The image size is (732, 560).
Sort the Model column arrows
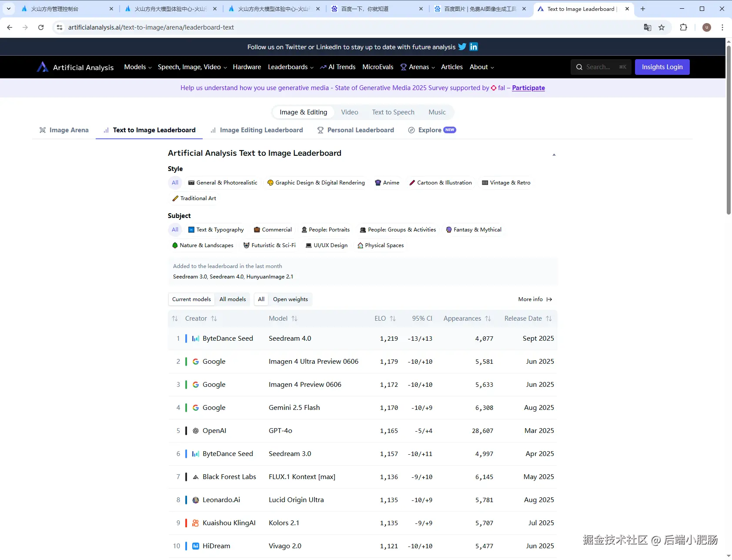(x=294, y=319)
